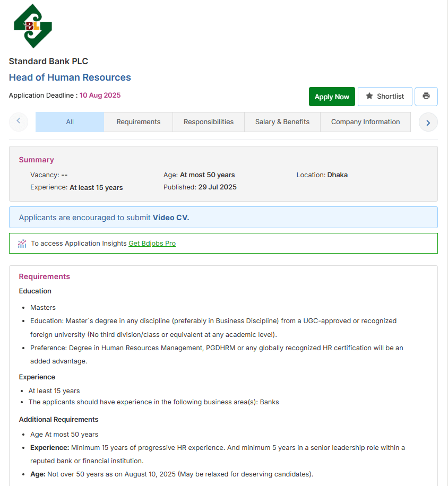The image size is (448, 486).
Task: Open the Responsibilities tab
Action: [209, 122]
